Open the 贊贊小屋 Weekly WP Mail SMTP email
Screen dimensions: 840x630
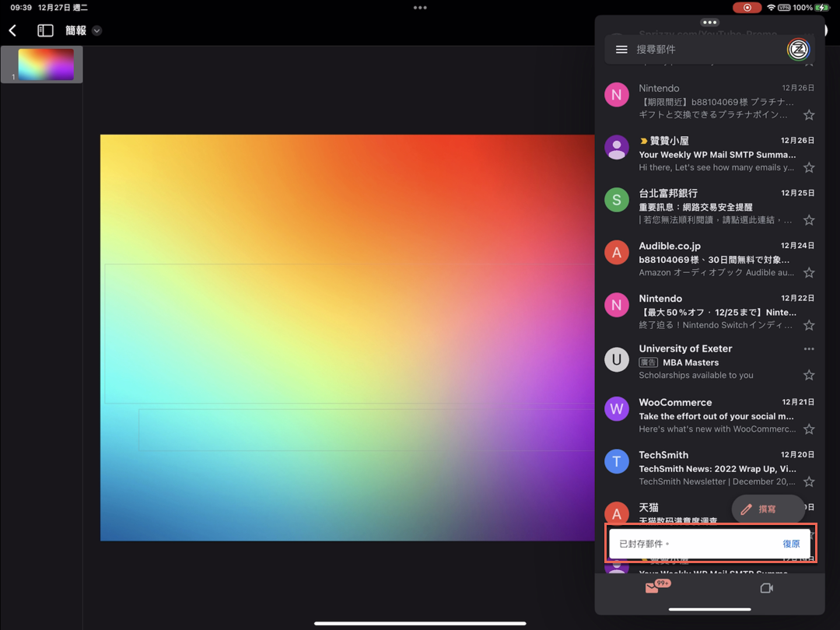(710, 154)
